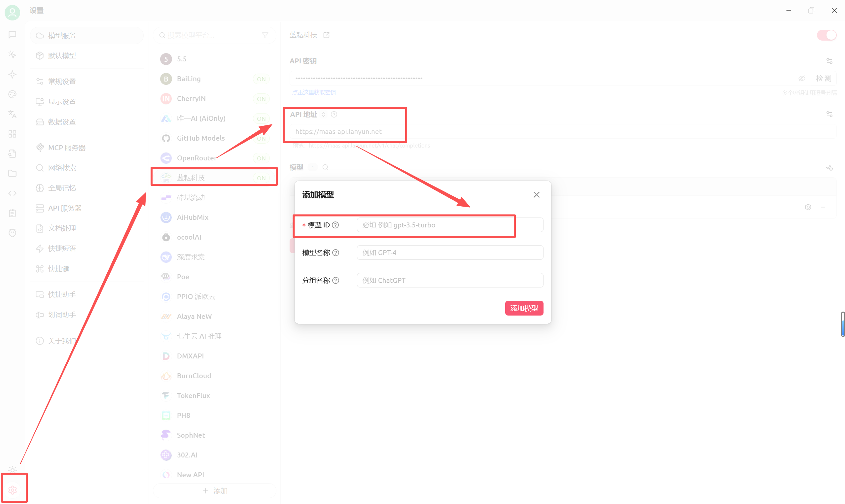
Task: Open 模型服务 settings section
Action: [87, 35]
